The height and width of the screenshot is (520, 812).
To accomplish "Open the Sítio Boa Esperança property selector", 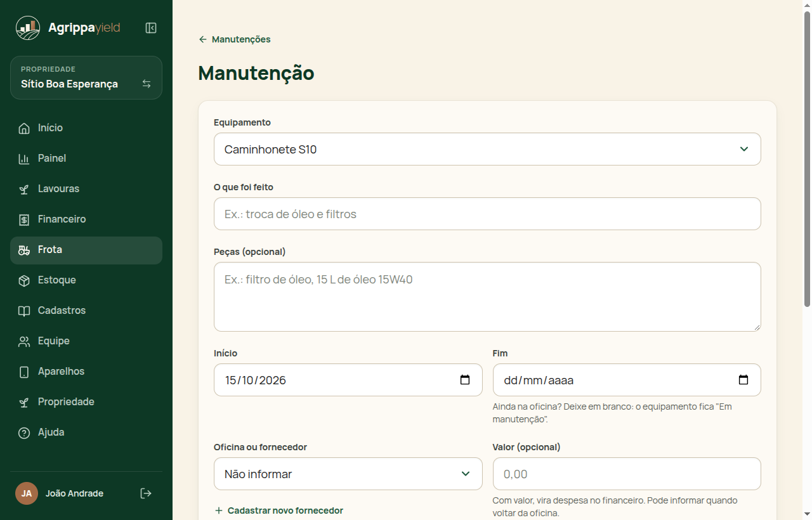I will (x=86, y=78).
